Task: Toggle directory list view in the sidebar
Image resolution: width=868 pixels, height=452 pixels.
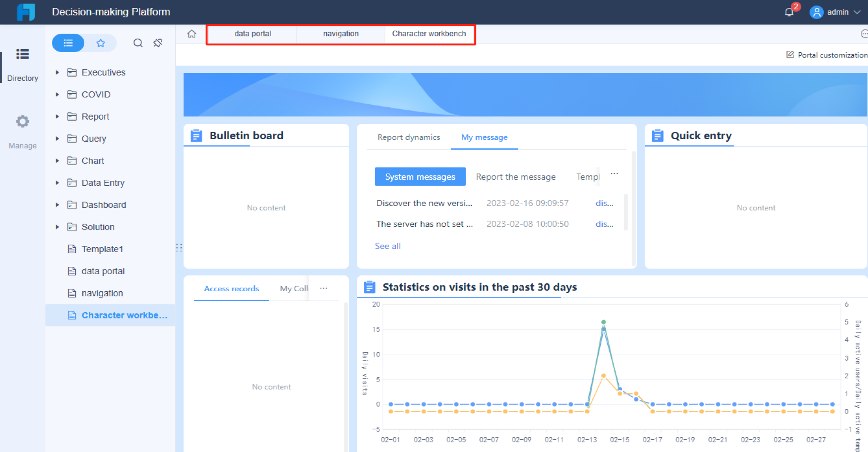Action: click(68, 42)
